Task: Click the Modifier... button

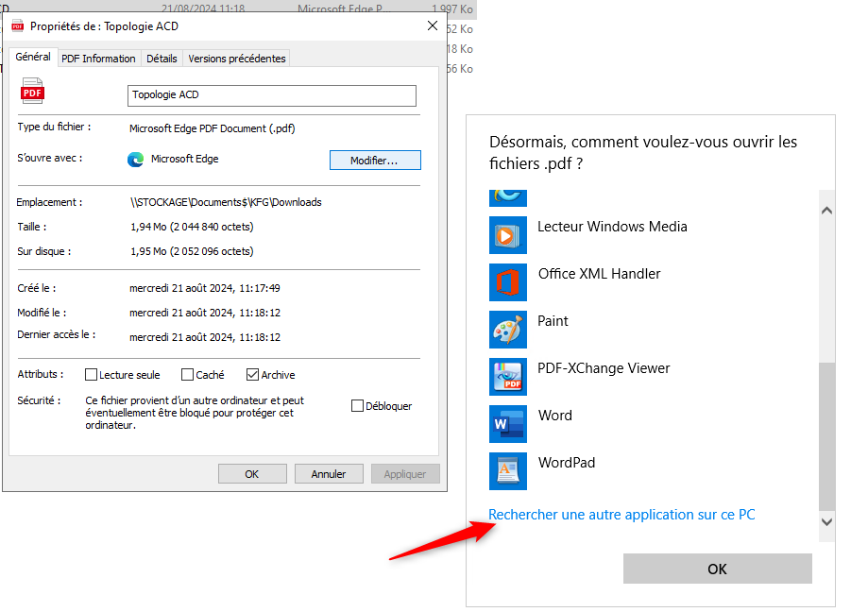Action: tap(374, 161)
